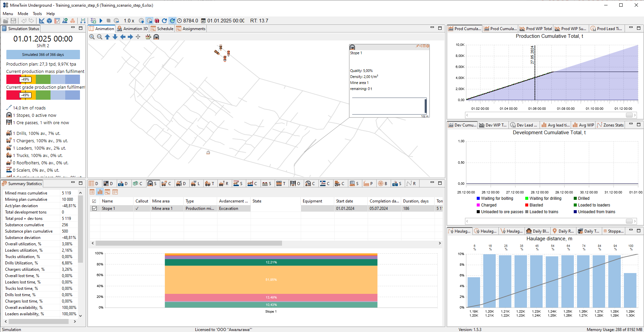Click the 3D cube icon in main toolbar
The image size is (644, 332).
(49, 21)
